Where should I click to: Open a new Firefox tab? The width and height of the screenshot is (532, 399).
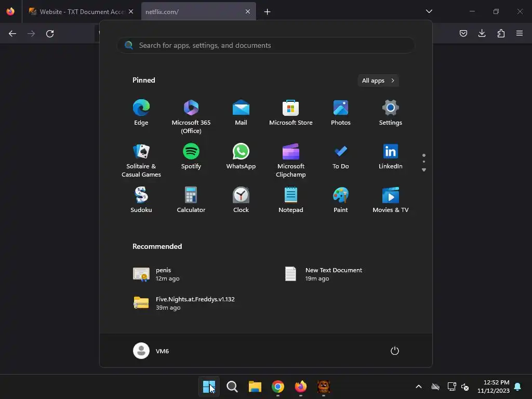tap(268, 12)
